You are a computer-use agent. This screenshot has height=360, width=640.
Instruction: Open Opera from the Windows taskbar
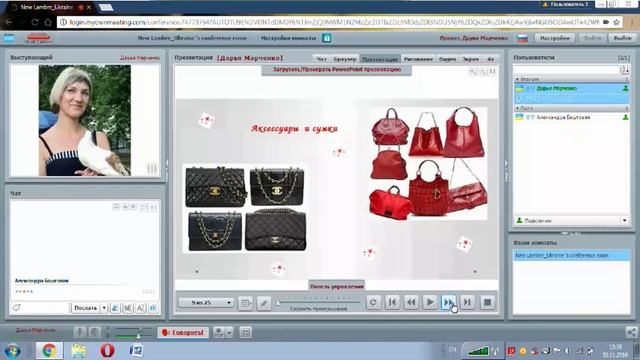coord(107,351)
